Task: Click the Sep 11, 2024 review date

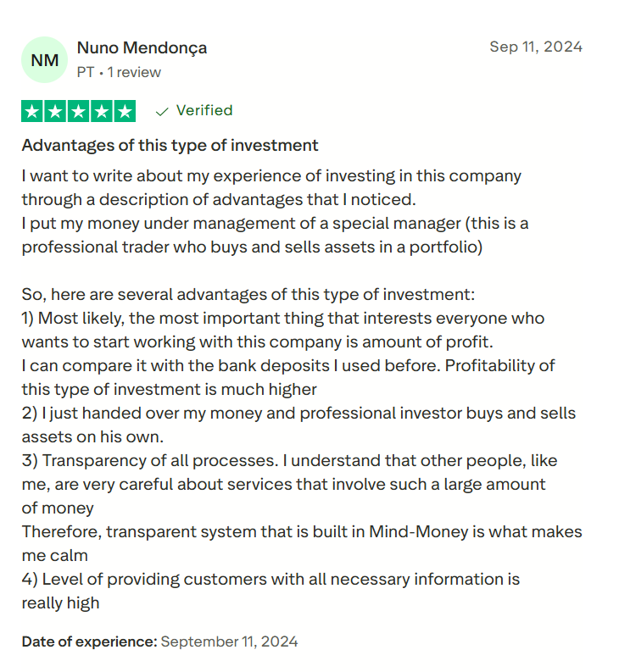Action: pos(536,47)
